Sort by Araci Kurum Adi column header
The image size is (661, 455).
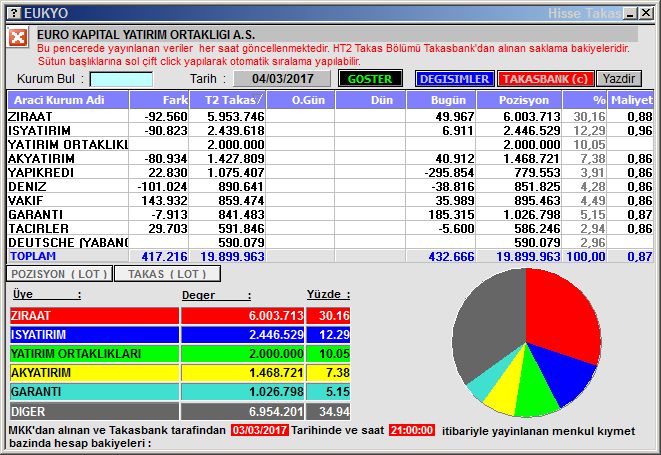(68, 100)
